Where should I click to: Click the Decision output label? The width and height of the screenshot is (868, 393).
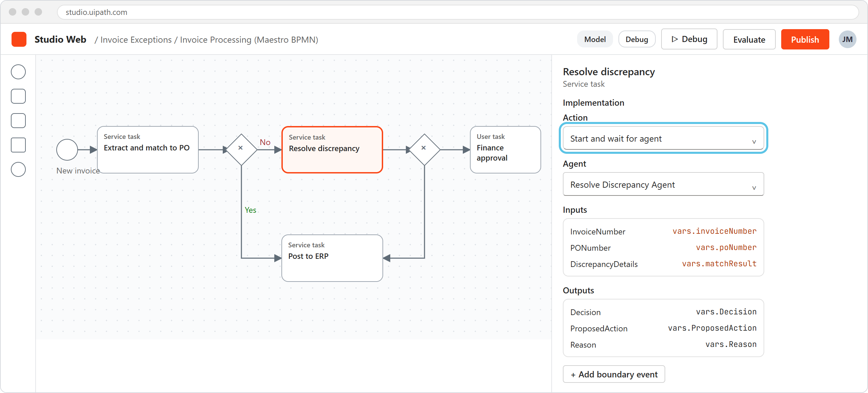[585, 312]
